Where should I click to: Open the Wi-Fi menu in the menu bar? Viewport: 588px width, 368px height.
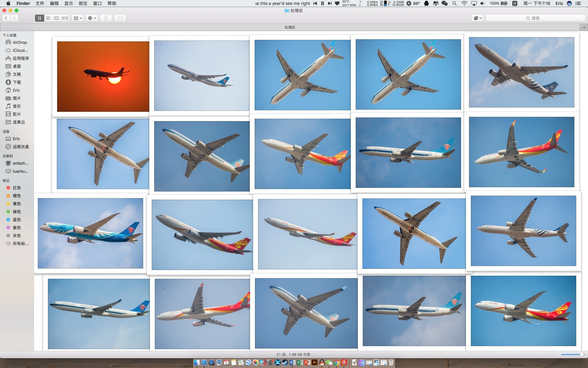point(464,3)
